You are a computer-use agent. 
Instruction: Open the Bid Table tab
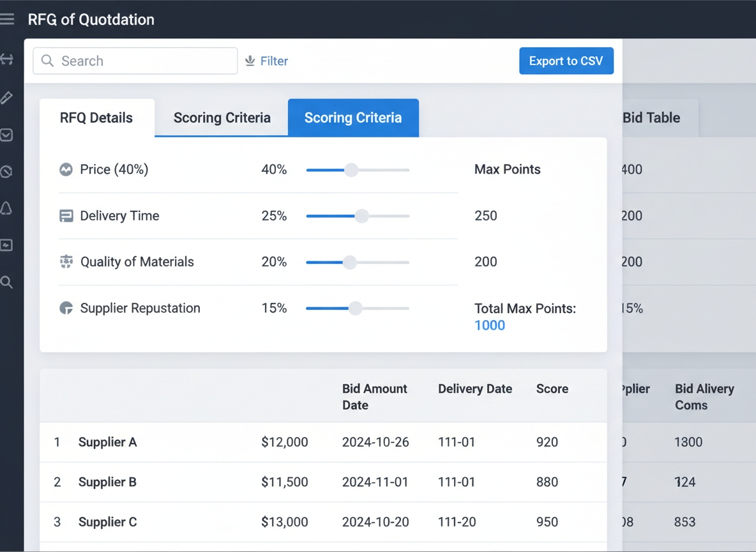(x=651, y=118)
